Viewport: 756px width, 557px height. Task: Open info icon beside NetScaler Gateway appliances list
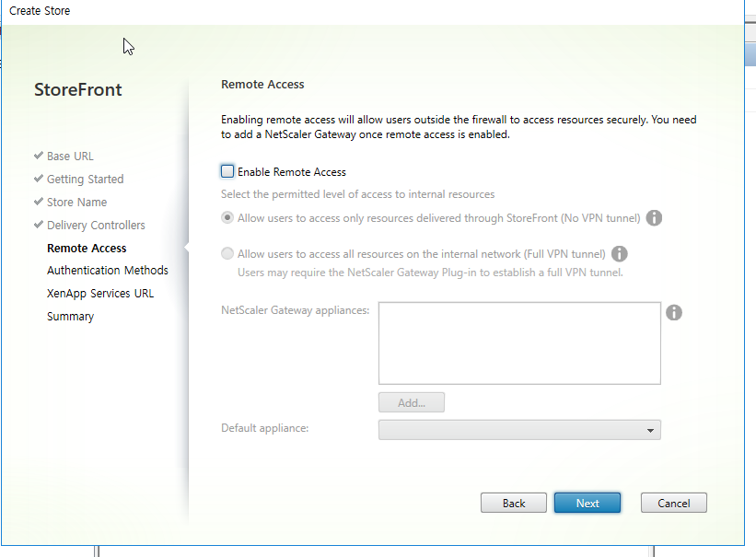pos(673,312)
